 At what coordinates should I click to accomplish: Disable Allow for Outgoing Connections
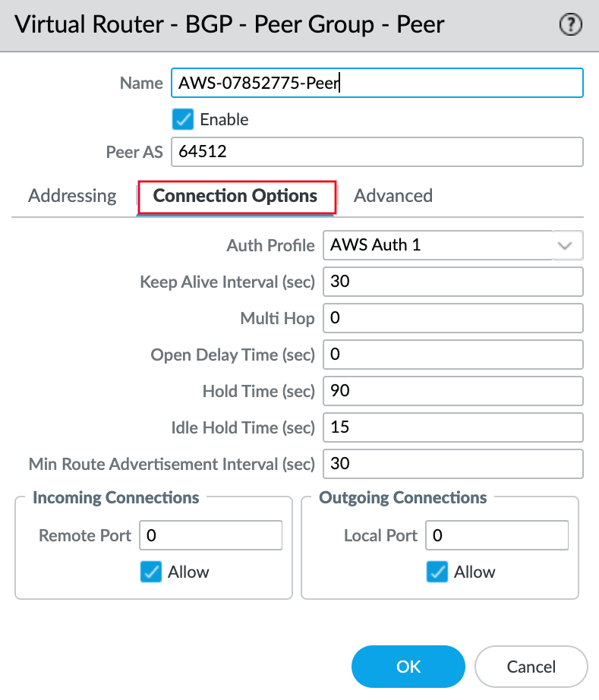tap(437, 572)
